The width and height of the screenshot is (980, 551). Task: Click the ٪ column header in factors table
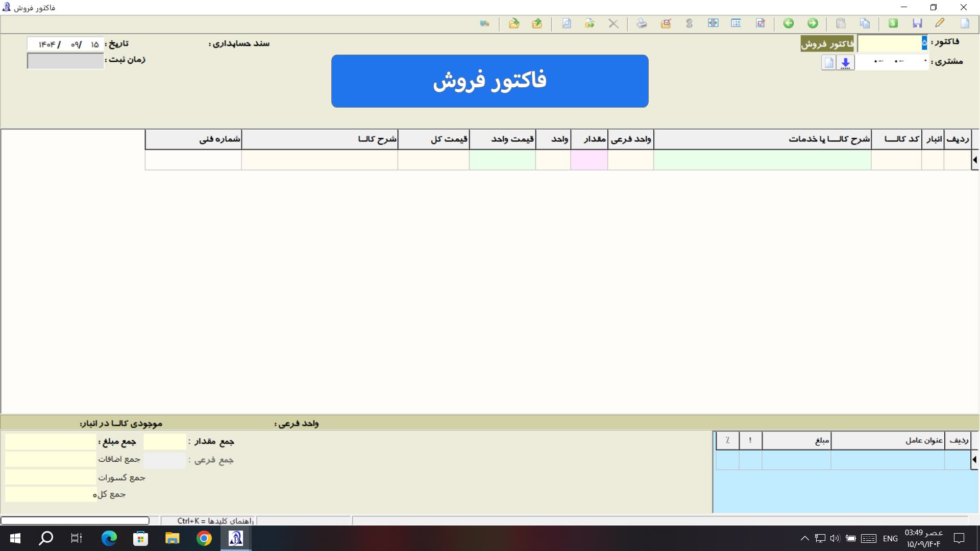pos(727,441)
